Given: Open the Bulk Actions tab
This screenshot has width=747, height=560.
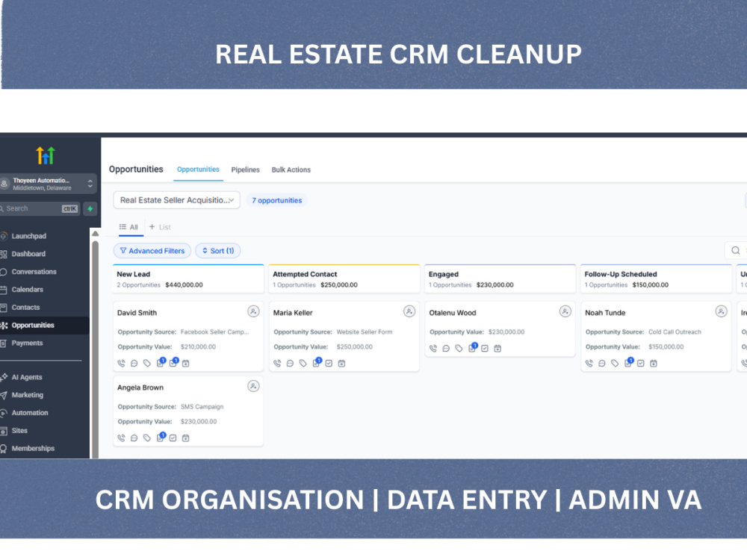Looking at the screenshot, I should tap(291, 170).
